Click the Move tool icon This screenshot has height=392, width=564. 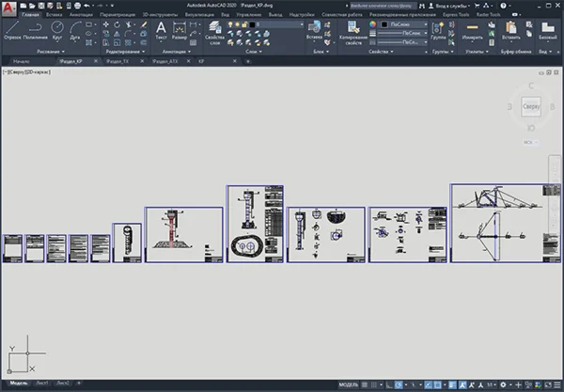tap(105, 24)
